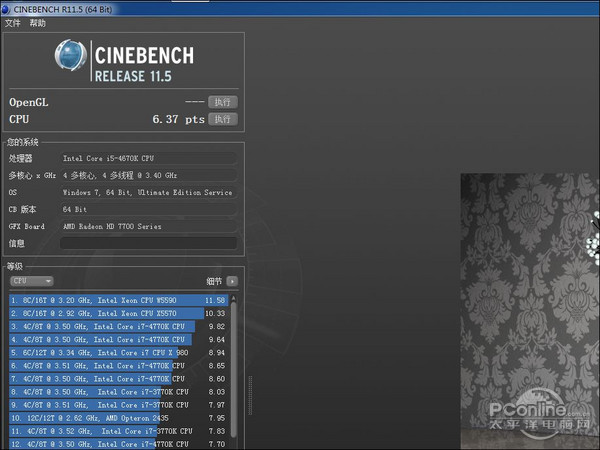Click the CB 版本 field 64 Bit
This screenshot has width=600, height=450.
[x=148, y=209]
